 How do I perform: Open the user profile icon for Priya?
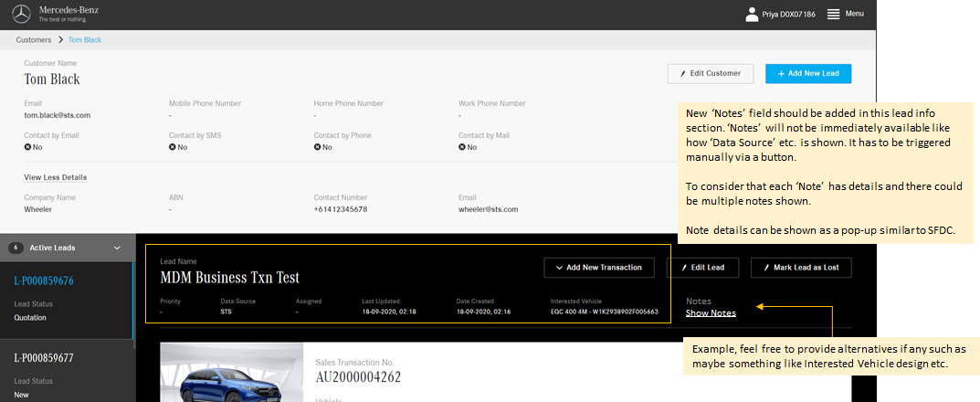click(x=752, y=14)
